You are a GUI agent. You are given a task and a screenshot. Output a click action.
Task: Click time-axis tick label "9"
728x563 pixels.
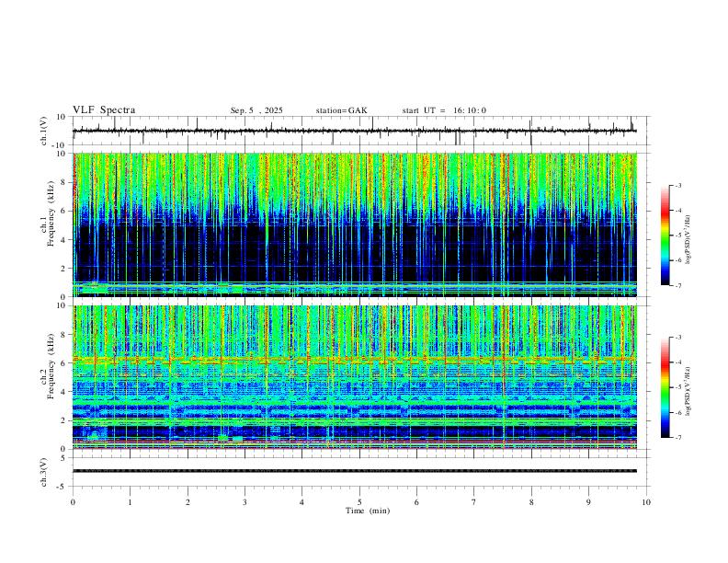(588, 502)
